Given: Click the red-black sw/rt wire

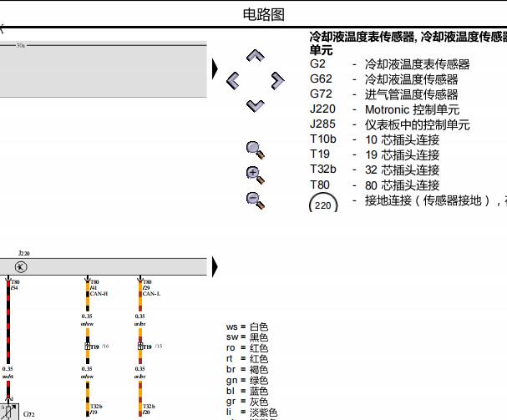Looking at the screenshot, I should click(8, 322).
